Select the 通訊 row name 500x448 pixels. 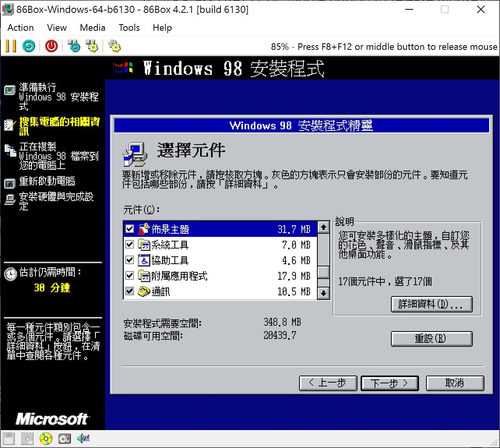pyautogui.click(x=160, y=291)
